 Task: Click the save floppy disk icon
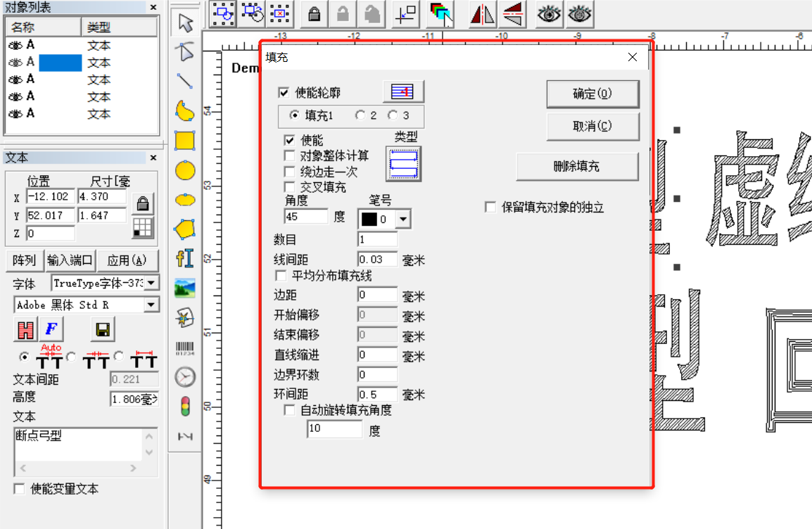(x=103, y=329)
